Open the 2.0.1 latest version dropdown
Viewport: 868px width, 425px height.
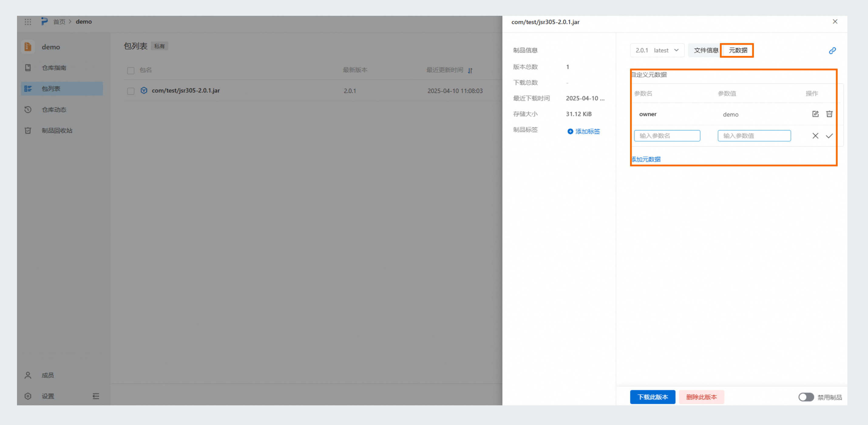pos(657,50)
